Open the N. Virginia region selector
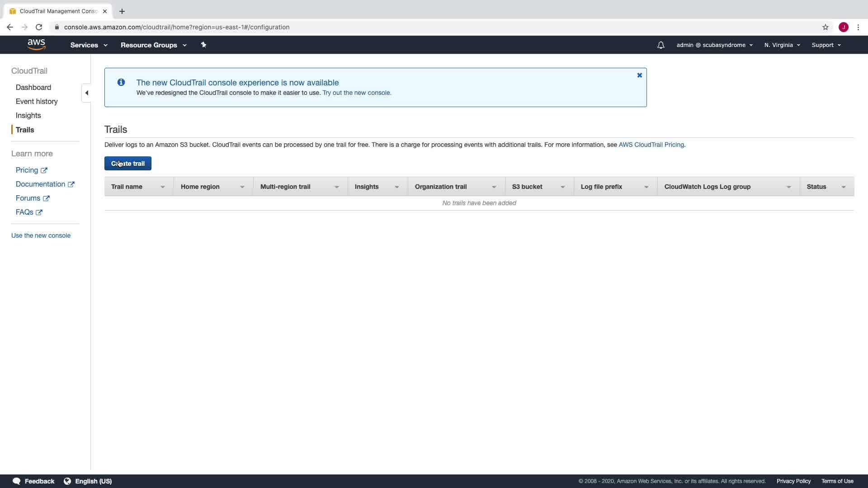This screenshot has height=488, width=868. (x=782, y=45)
